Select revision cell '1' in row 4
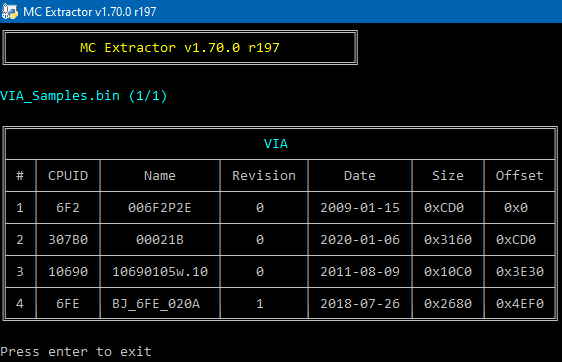 tap(260, 304)
